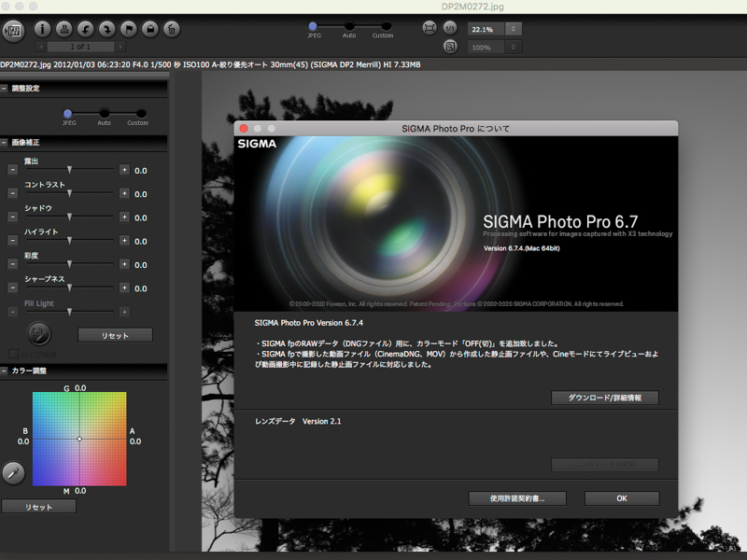Click the コントラスト slider handle
Viewport: 747px width, 560px height.
tap(69, 193)
